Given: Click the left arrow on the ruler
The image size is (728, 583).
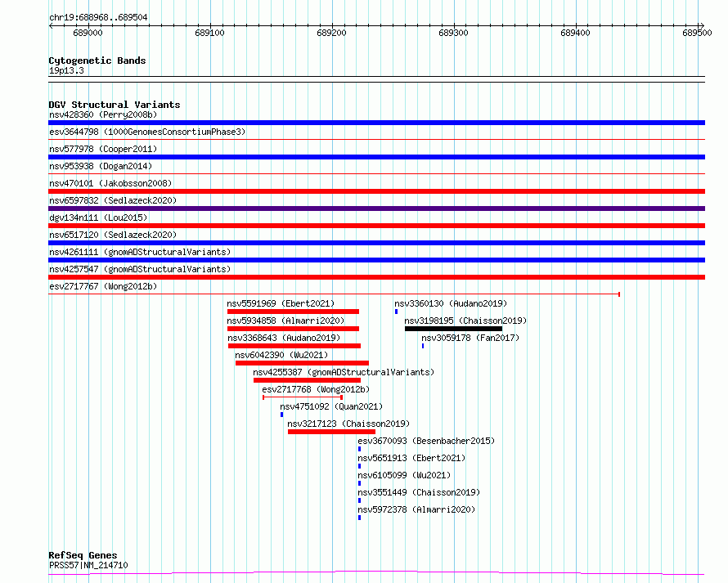Looking at the screenshot, I should 51,26.
